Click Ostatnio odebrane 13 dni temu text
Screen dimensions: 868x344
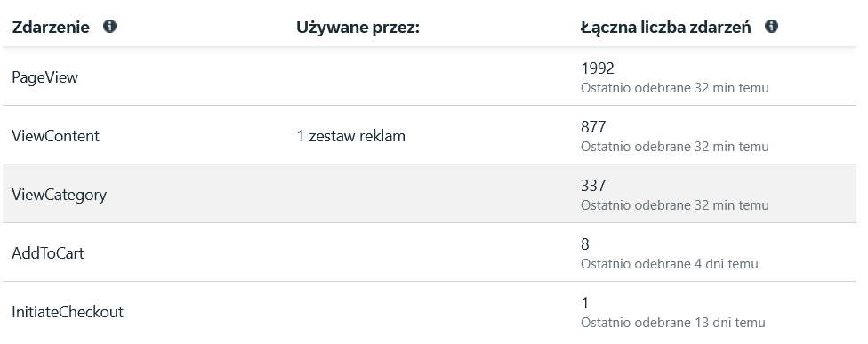tap(672, 323)
